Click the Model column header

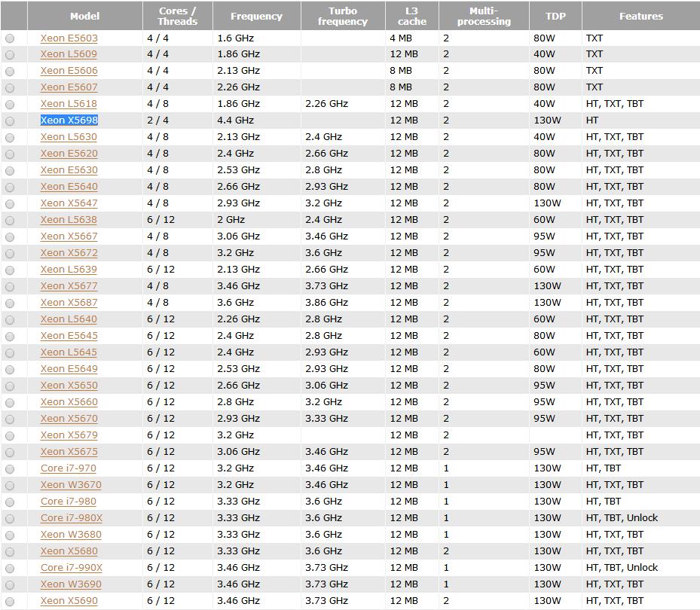(x=85, y=16)
